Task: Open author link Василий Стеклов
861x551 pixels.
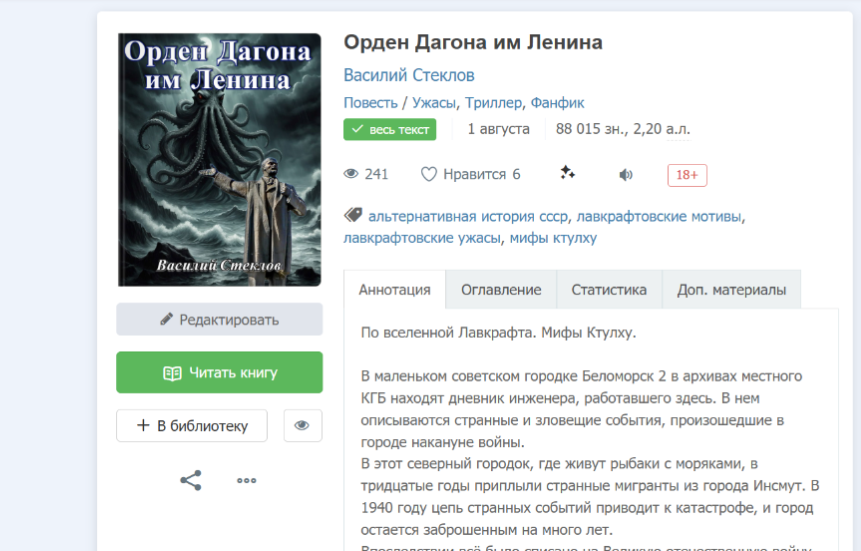Action: [409, 75]
